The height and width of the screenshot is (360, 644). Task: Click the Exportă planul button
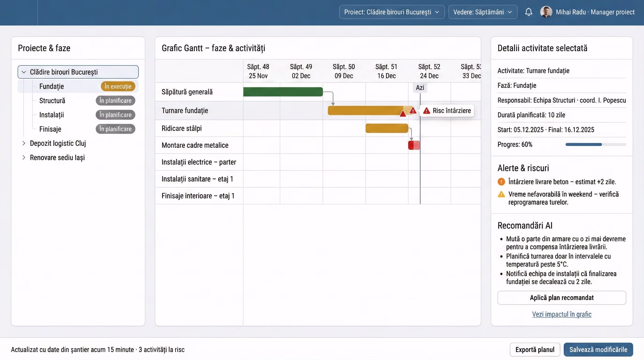tap(535, 349)
